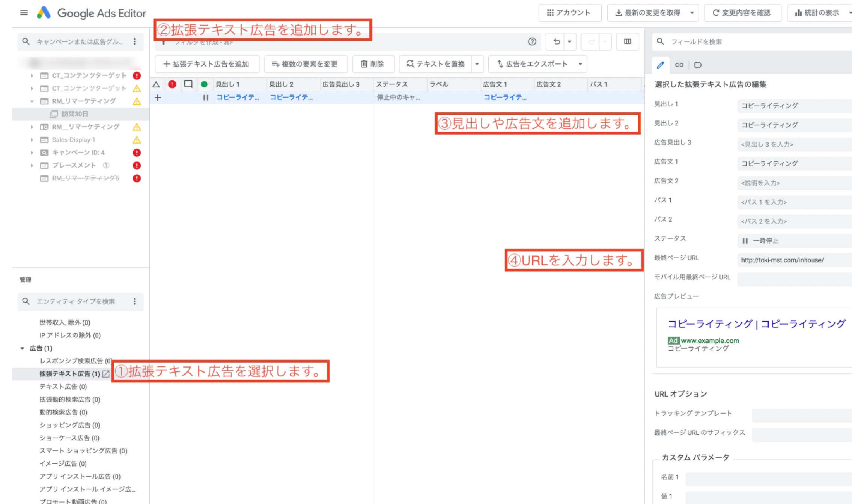Open entity type search options menu
The image size is (852, 504).
pos(135,301)
